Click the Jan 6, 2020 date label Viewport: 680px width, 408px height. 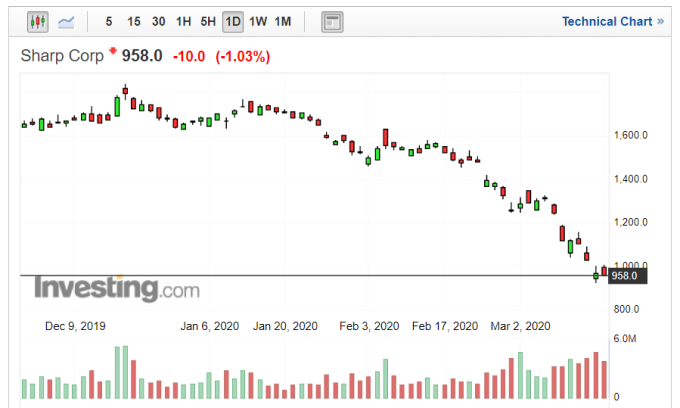point(209,326)
